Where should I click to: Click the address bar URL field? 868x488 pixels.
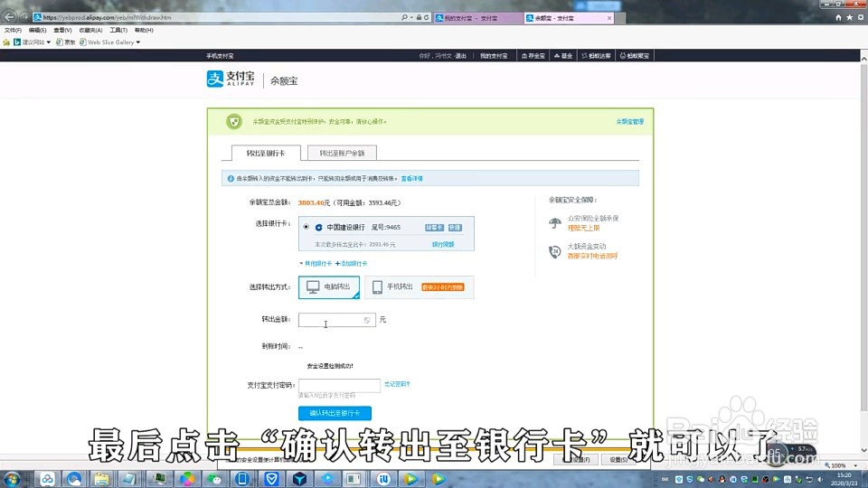(x=222, y=18)
